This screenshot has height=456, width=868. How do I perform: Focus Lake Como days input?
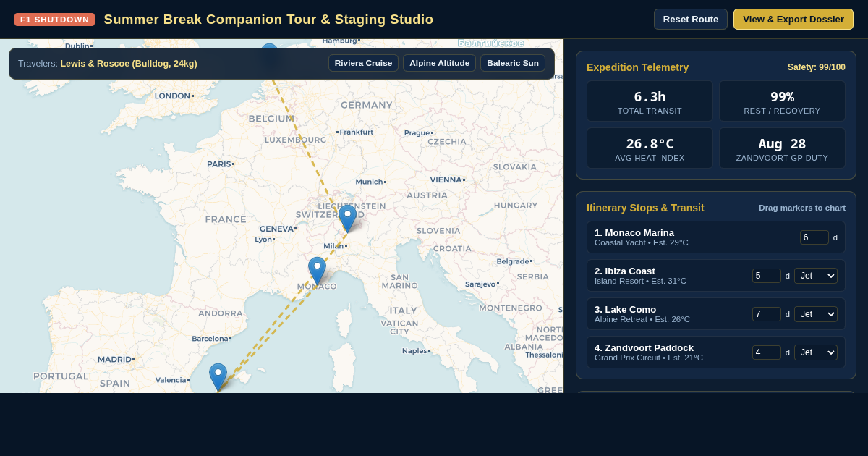(x=766, y=314)
